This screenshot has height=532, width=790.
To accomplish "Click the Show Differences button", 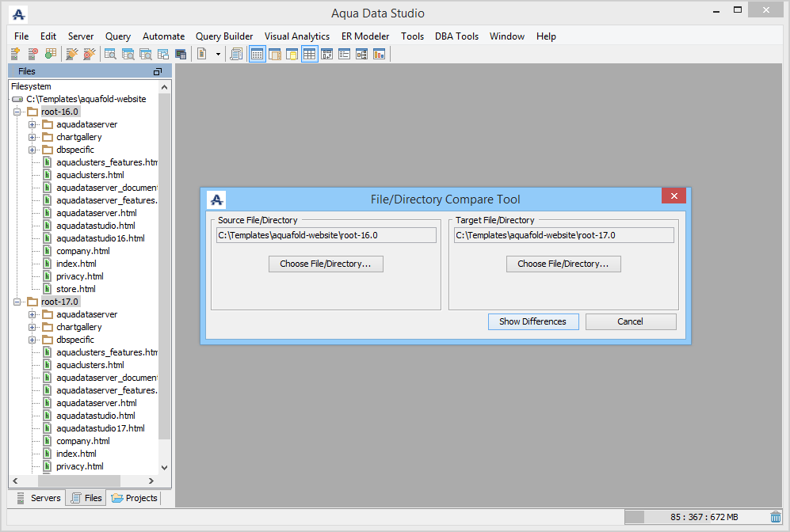I will point(533,321).
